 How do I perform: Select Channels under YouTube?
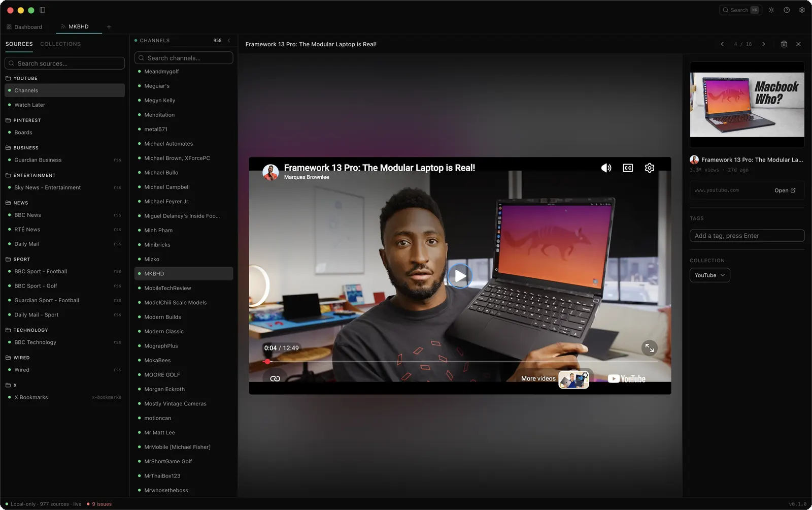(x=64, y=90)
